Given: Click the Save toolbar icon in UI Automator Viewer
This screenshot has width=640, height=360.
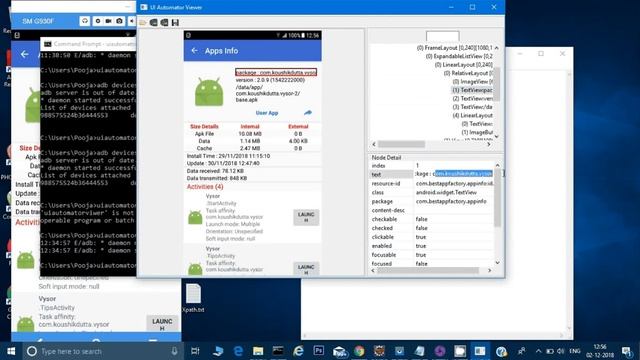Looking at the screenshot, I should click(x=175, y=22).
